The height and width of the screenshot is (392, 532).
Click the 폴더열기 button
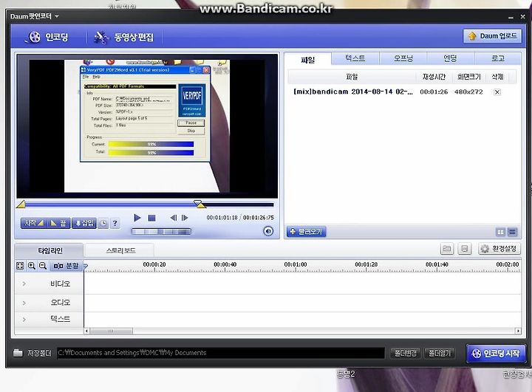[440, 353]
